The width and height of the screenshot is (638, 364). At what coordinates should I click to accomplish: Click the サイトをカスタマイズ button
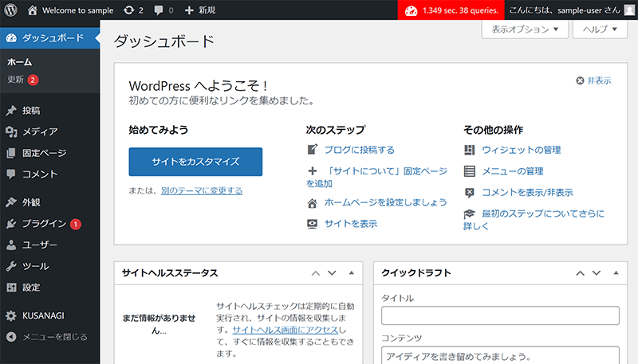click(x=195, y=162)
